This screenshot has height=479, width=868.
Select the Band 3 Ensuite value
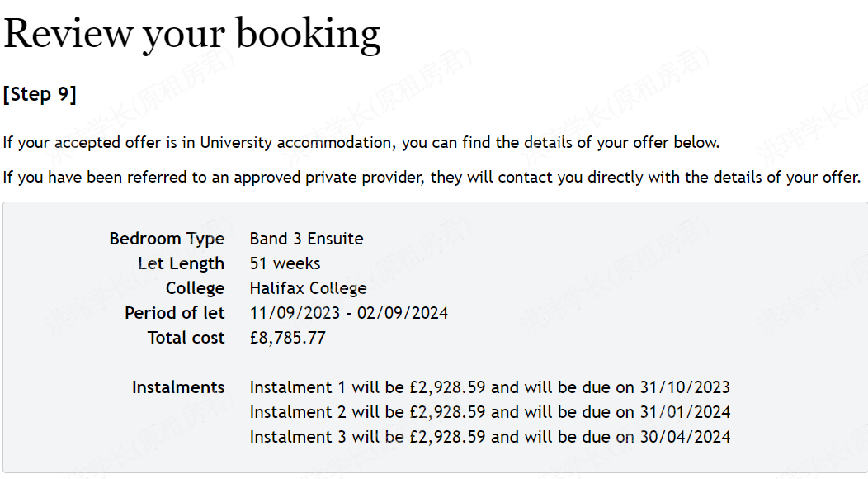point(306,239)
